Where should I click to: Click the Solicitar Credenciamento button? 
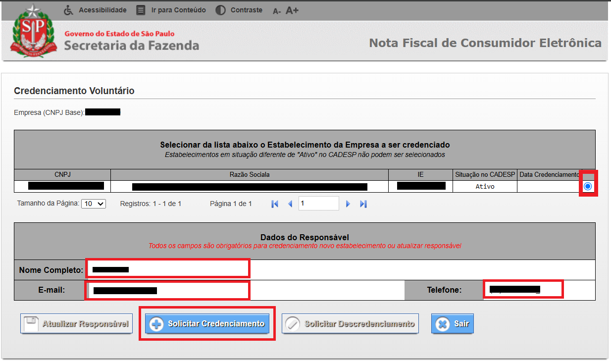pos(207,324)
